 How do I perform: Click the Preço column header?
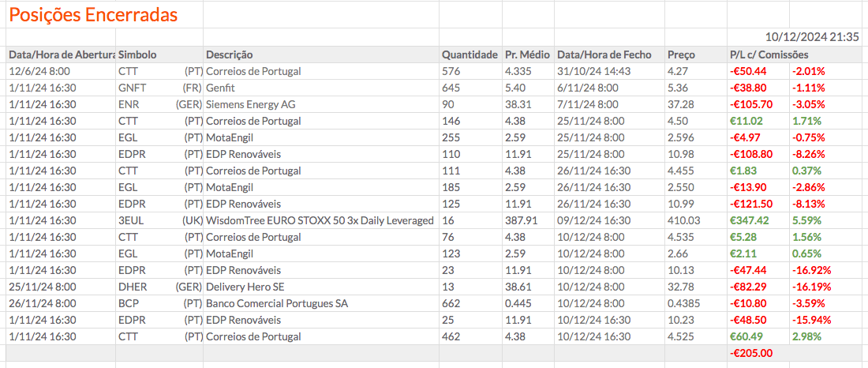pos(681,54)
